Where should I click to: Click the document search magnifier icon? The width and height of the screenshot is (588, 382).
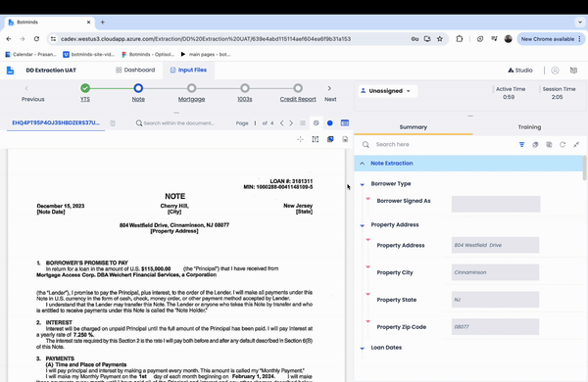tap(139, 123)
